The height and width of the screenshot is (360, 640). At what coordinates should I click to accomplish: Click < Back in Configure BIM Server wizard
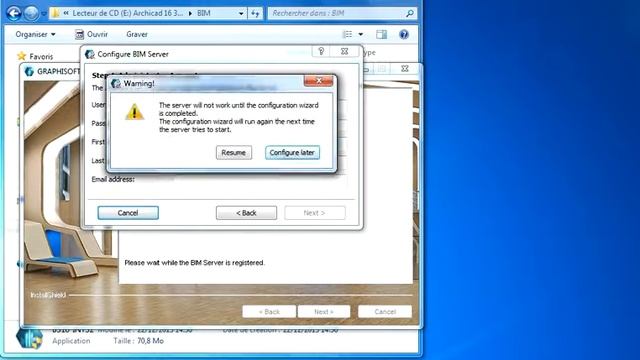pos(246,213)
